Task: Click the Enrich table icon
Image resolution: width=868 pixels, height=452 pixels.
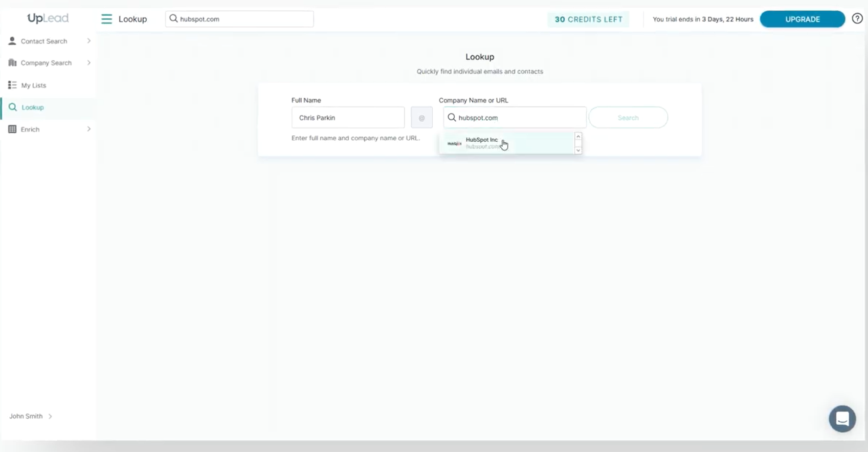Action: tap(12, 129)
